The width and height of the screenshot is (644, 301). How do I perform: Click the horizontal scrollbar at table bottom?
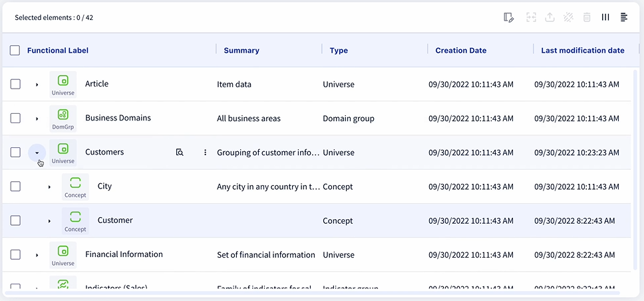click(x=312, y=293)
